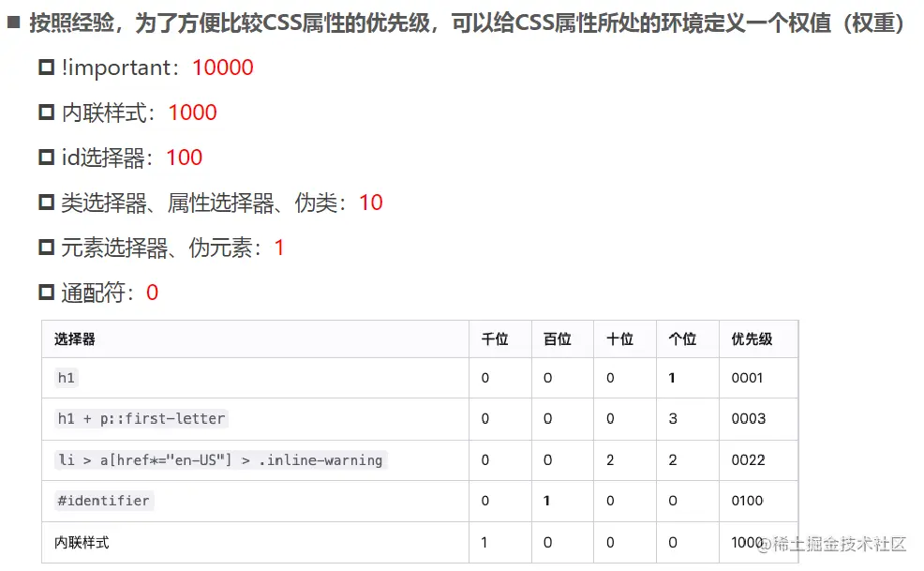The width and height of the screenshot is (924, 571).
Task: Click the 个位 table column header
Action: tap(682, 339)
